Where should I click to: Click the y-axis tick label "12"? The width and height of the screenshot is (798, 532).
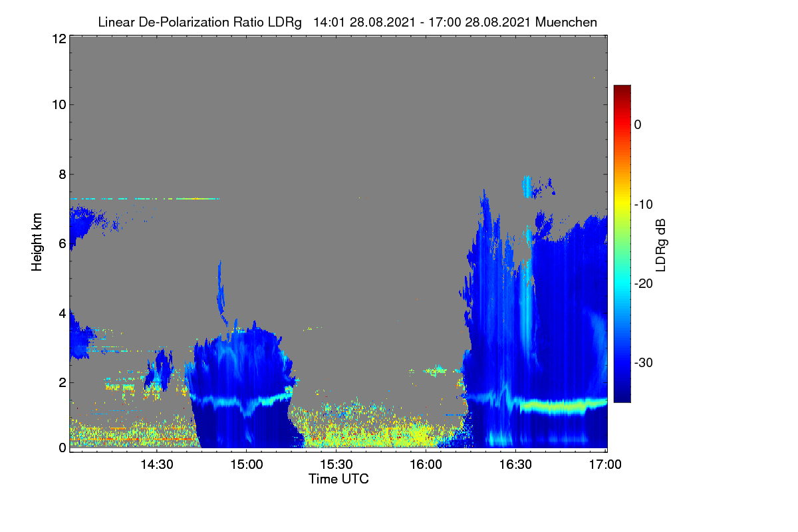point(58,39)
